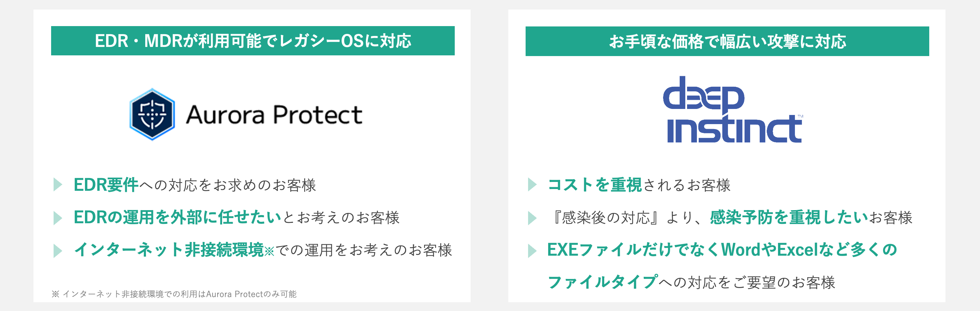Viewport: 980px width, 311px height.
Task: Click the highlighted text ファイルタイプ
Action: point(602,282)
